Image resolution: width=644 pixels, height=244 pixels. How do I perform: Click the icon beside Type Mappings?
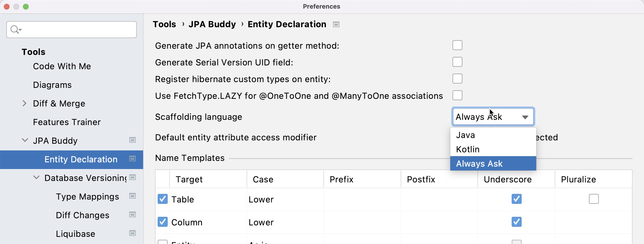(x=132, y=196)
